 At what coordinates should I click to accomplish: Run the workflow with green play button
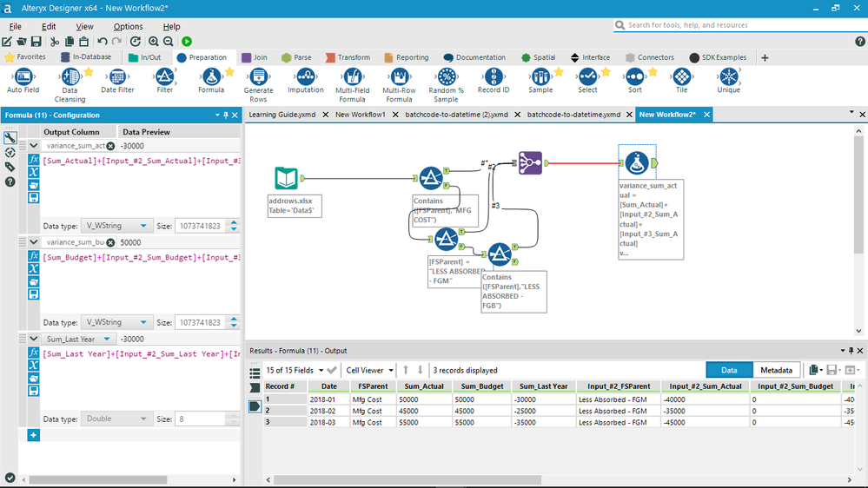coord(187,42)
